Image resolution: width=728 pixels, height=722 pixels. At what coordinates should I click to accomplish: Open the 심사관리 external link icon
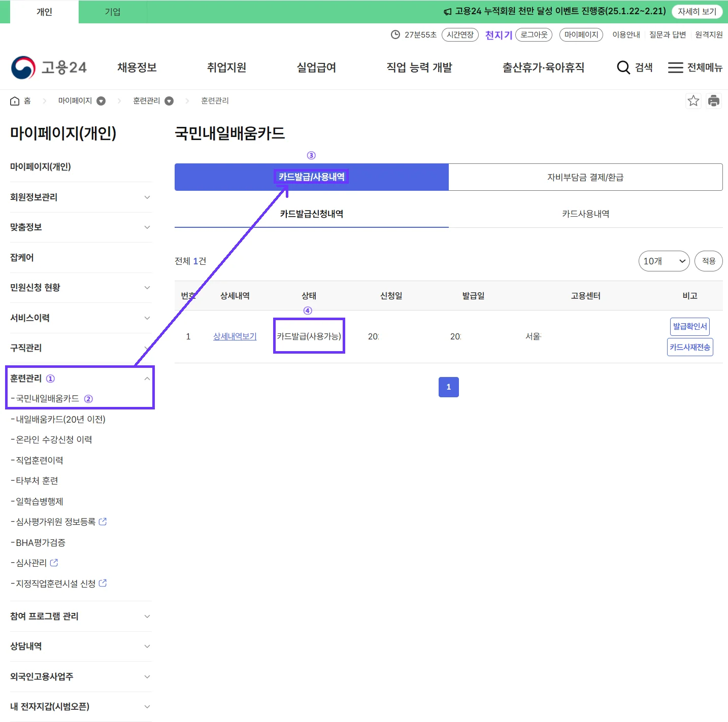coord(55,562)
